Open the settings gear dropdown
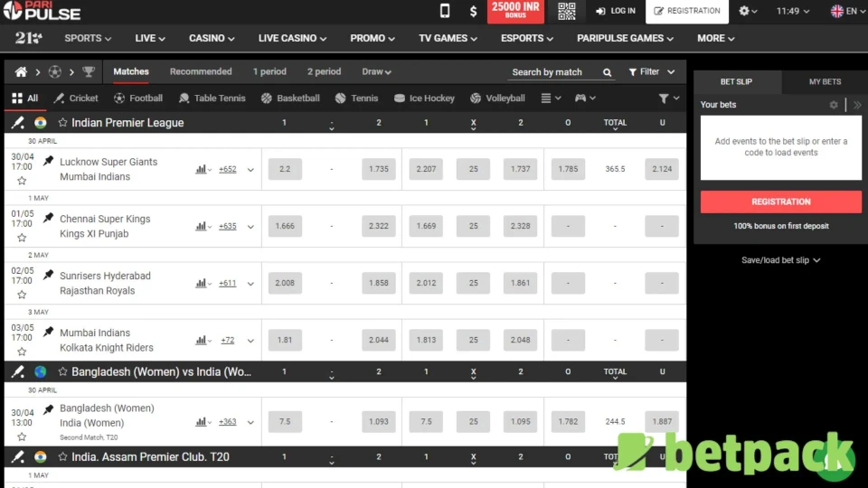Screen dimensions: 868x488 (748, 11)
